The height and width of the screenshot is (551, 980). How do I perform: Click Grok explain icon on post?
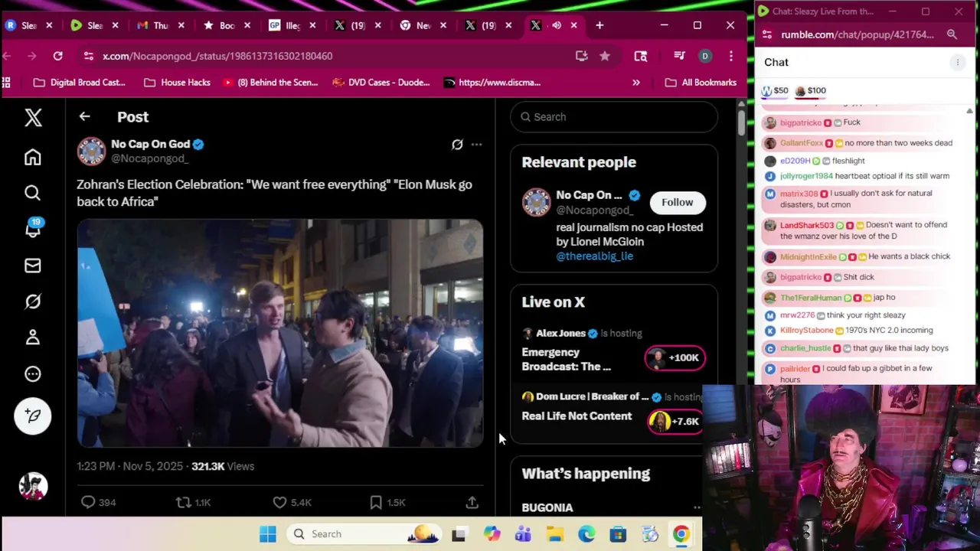tap(457, 144)
